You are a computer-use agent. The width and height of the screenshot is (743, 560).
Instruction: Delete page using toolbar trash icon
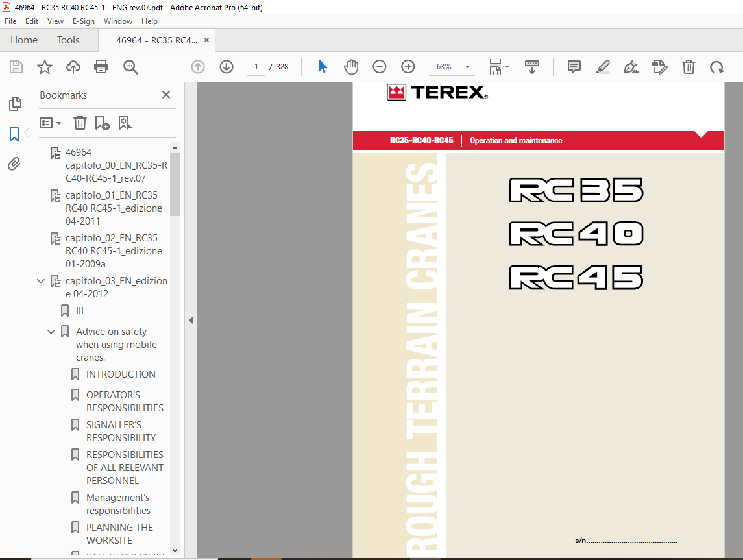point(688,67)
